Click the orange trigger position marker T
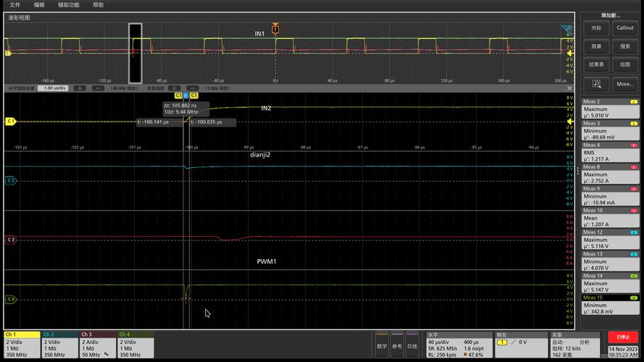The width and height of the screenshot is (644, 362). [x=275, y=29]
